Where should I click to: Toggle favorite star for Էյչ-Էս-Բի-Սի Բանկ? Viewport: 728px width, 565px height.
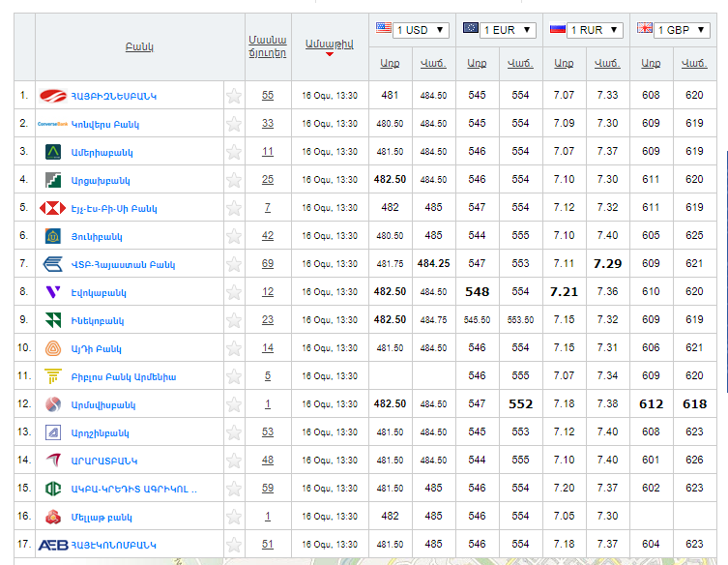234,208
